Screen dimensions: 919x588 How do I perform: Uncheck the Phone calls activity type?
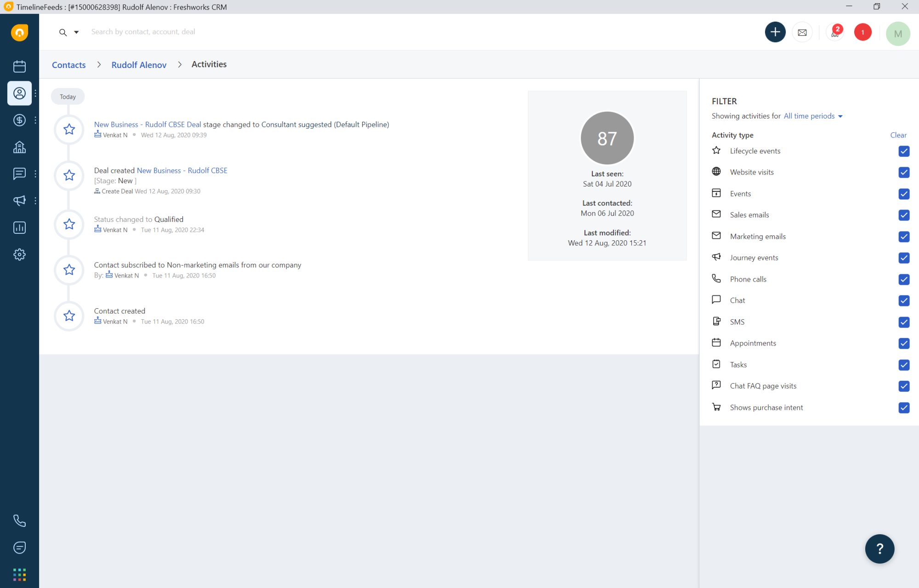(x=904, y=279)
